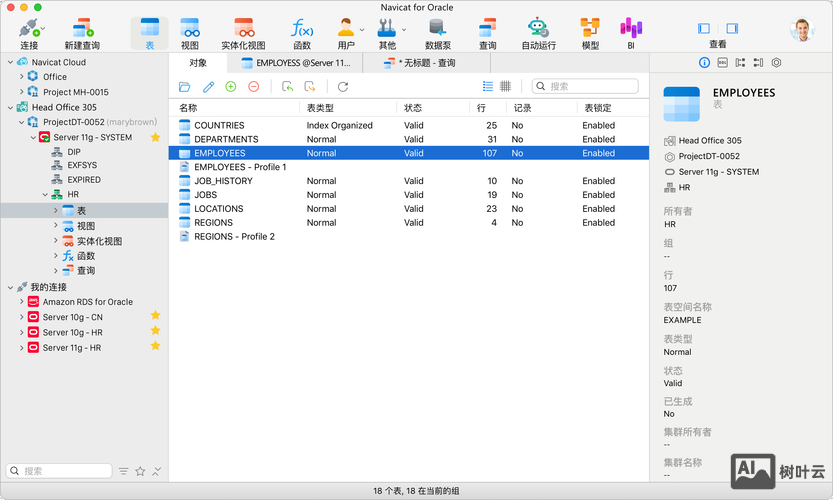This screenshot has height=500, width=833.
Task: Toggle star on Server 11g - SYSTEM
Action: pyautogui.click(x=155, y=137)
